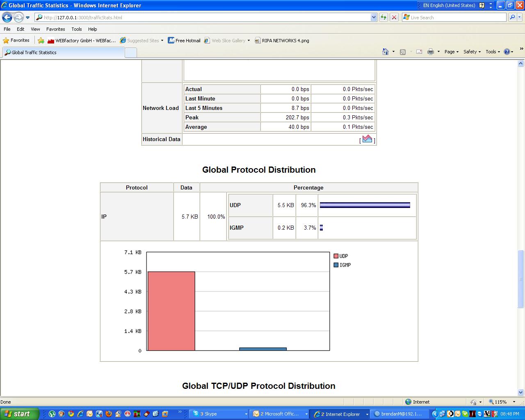Click the Print icon
The height and width of the screenshot is (420, 525).
(x=431, y=52)
